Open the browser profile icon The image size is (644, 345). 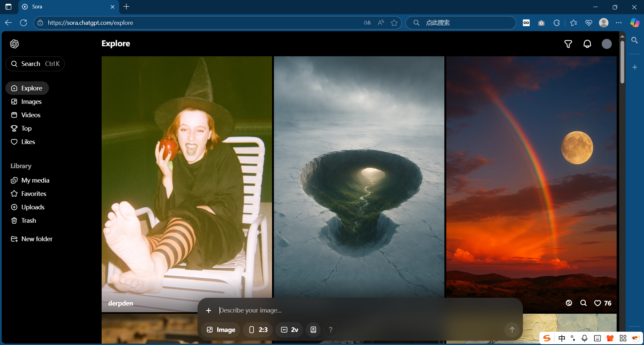(604, 23)
